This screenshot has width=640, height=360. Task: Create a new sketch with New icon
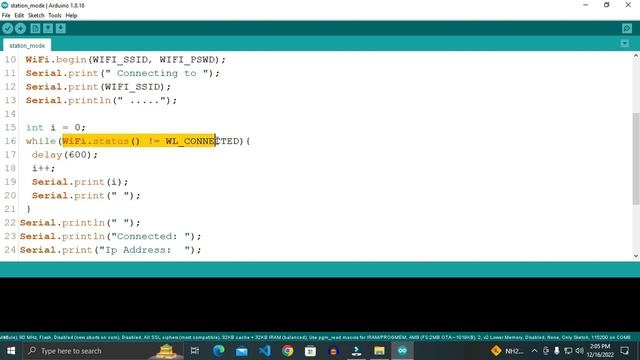(x=35, y=29)
